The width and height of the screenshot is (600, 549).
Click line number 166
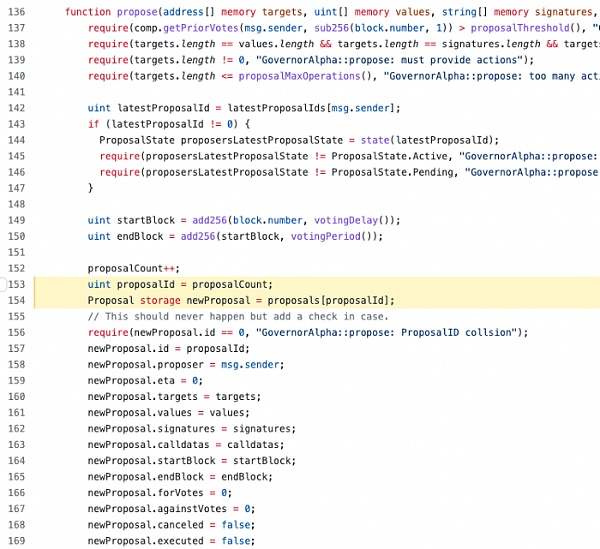pyautogui.click(x=16, y=493)
